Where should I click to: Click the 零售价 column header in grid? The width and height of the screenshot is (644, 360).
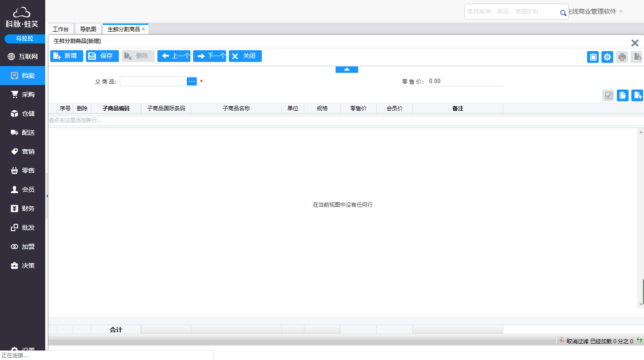tap(358, 109)
